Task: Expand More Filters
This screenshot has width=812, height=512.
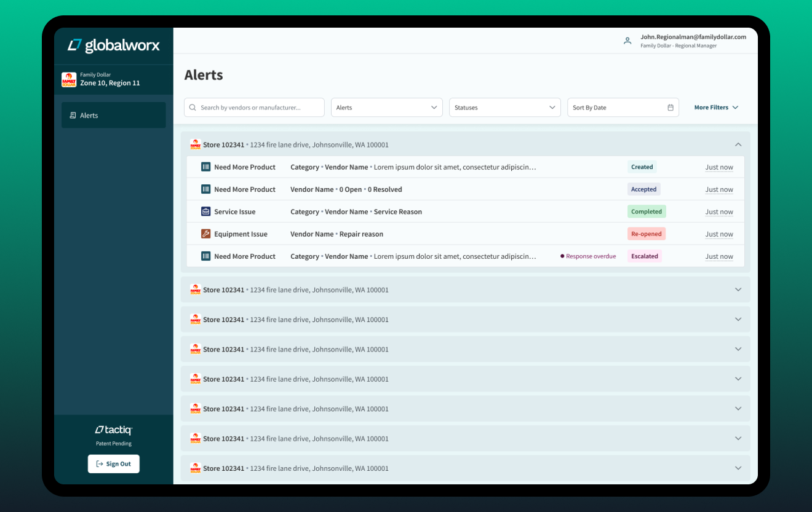Action: point(716,108)
